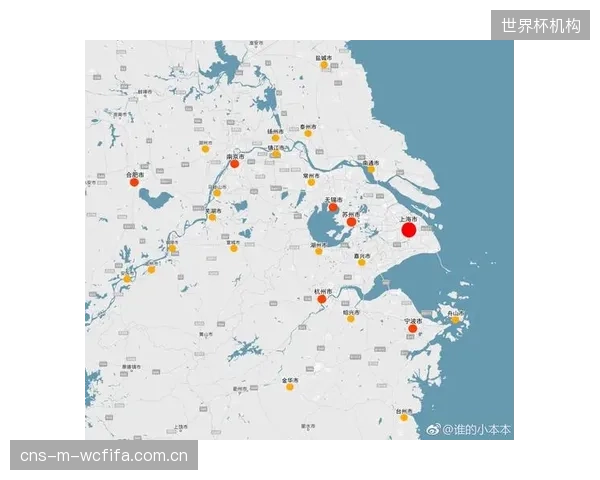600x480 pixels.
Task: Select the red Suzhou city marker
Action: tap(351, 222)
